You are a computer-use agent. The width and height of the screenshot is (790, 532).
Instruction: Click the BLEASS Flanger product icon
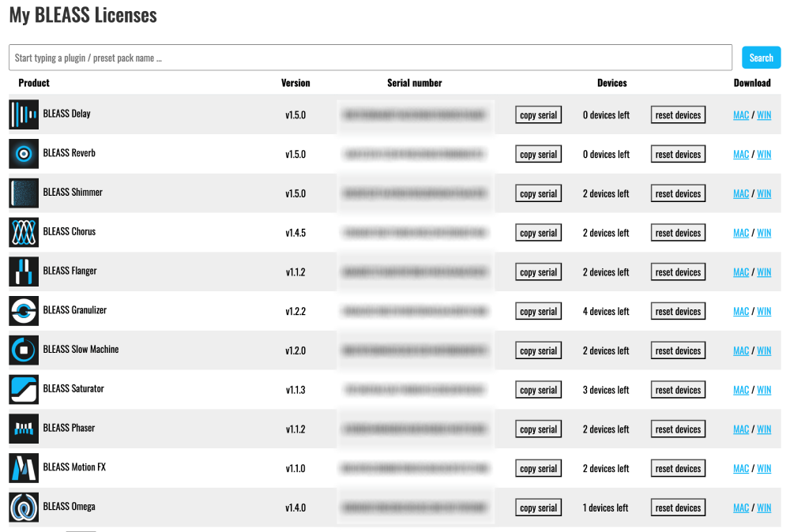coord(24,272)
